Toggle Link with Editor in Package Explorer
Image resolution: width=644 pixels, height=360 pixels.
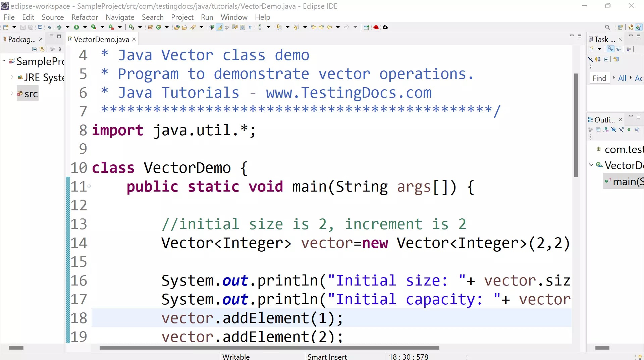click(42, 49)
